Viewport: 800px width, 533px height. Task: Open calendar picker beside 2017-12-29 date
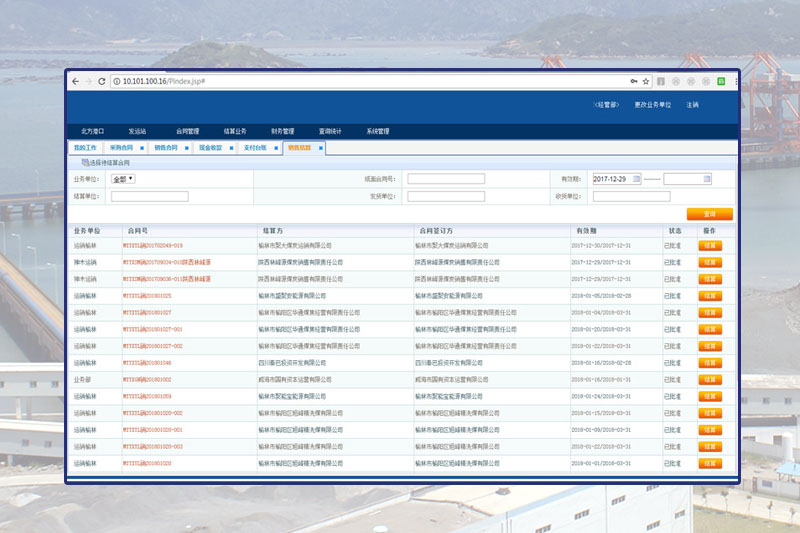click(x=636, y=179)
